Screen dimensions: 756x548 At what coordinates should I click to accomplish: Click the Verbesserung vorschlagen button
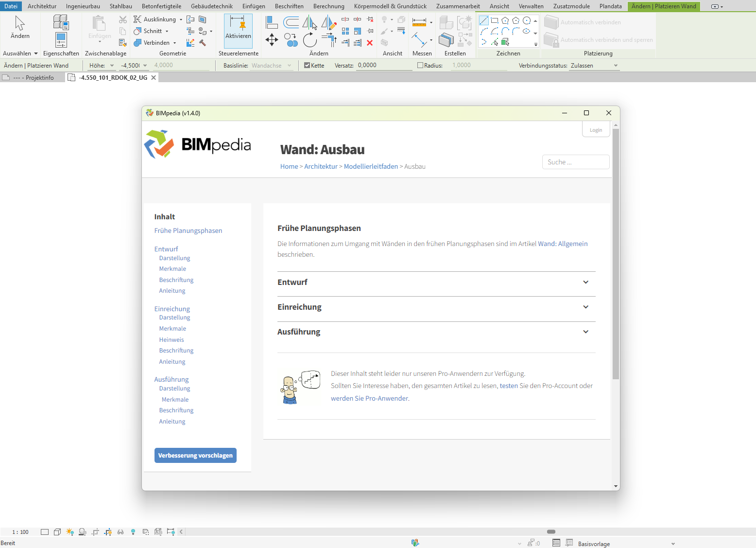point(195,456)
